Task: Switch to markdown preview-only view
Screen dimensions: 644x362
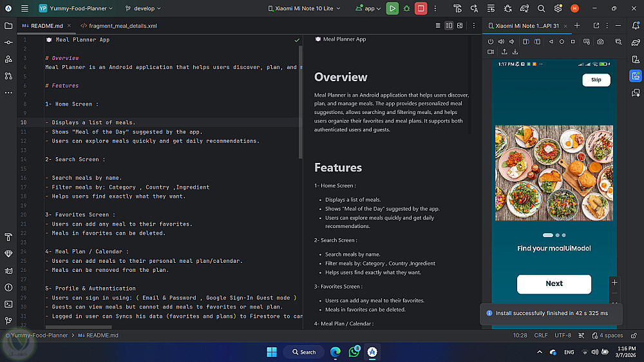Action: 461,26
